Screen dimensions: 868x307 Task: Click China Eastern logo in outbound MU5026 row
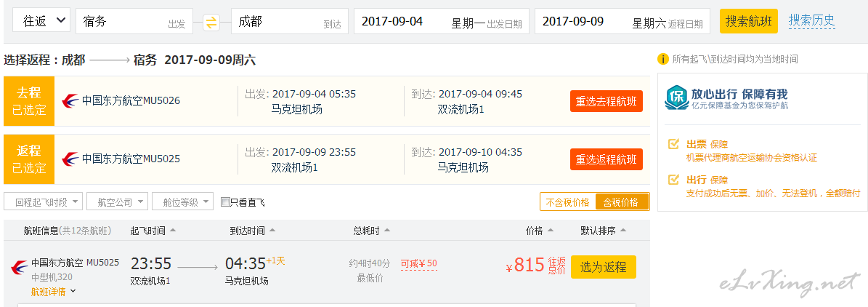point(71,101)
